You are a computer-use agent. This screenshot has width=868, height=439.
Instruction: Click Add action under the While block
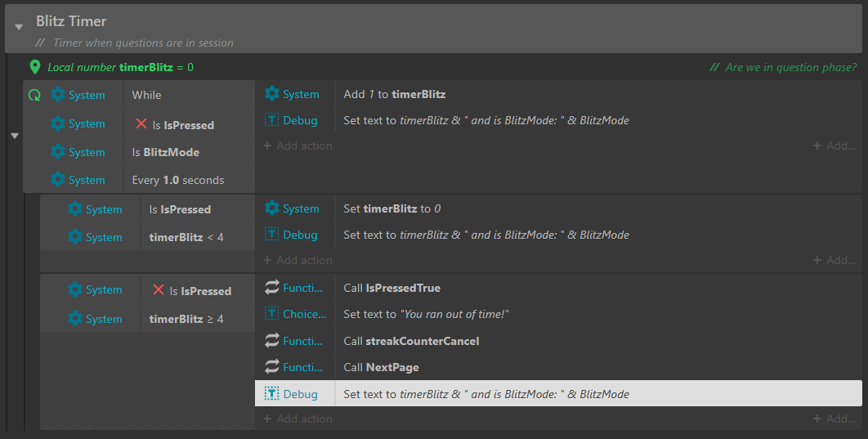pos(298,146)
